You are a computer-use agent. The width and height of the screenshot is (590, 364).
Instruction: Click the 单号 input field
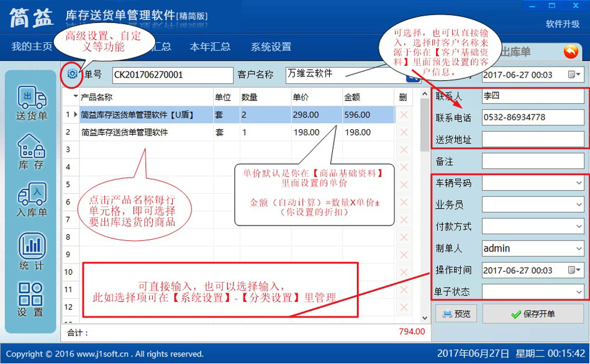[173, 75]
